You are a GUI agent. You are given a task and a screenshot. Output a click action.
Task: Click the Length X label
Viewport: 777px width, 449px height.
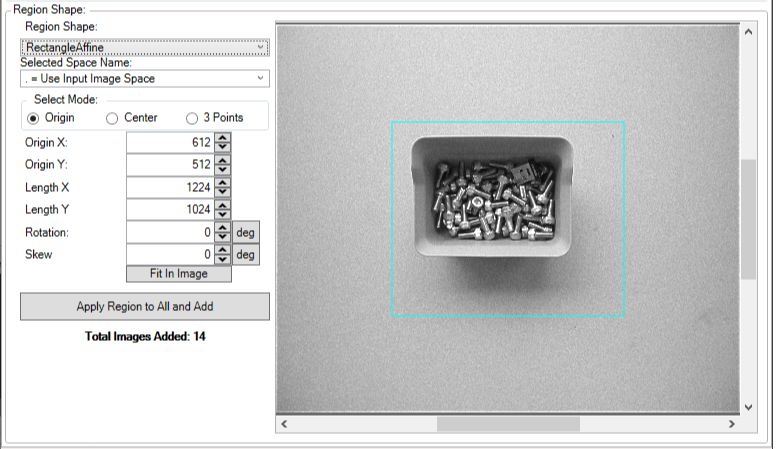tap(47, 187)
